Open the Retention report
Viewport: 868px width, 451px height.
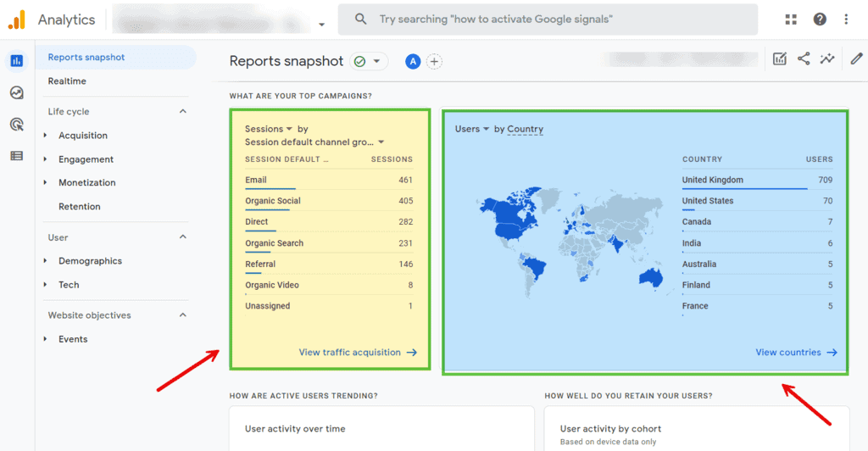click(x=80, y=206)
